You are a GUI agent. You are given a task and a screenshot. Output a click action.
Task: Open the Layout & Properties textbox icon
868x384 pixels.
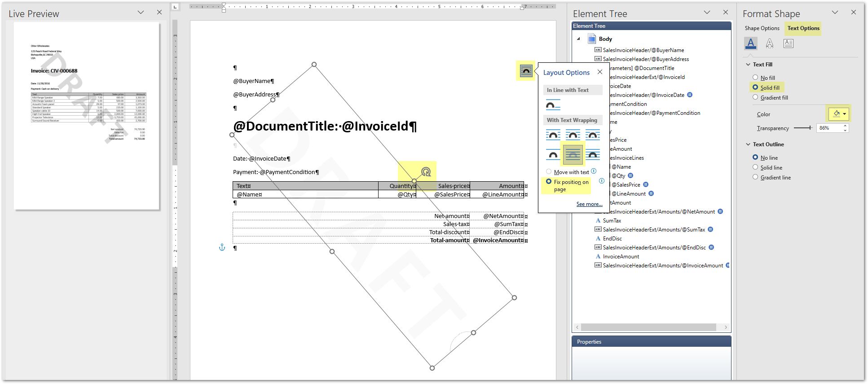pyautogui.click(x=788, y=43)
